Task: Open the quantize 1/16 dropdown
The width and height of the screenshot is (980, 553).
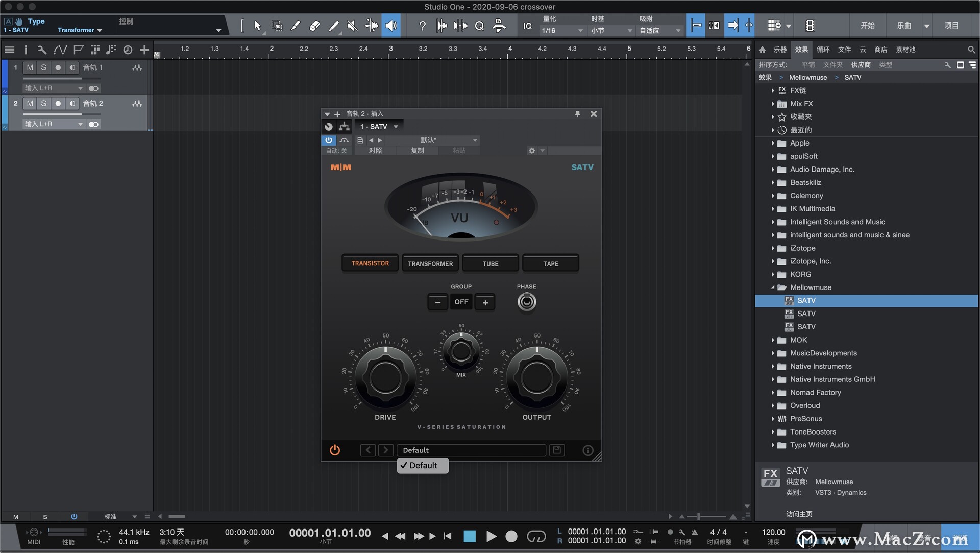Action: coord(562,31)
